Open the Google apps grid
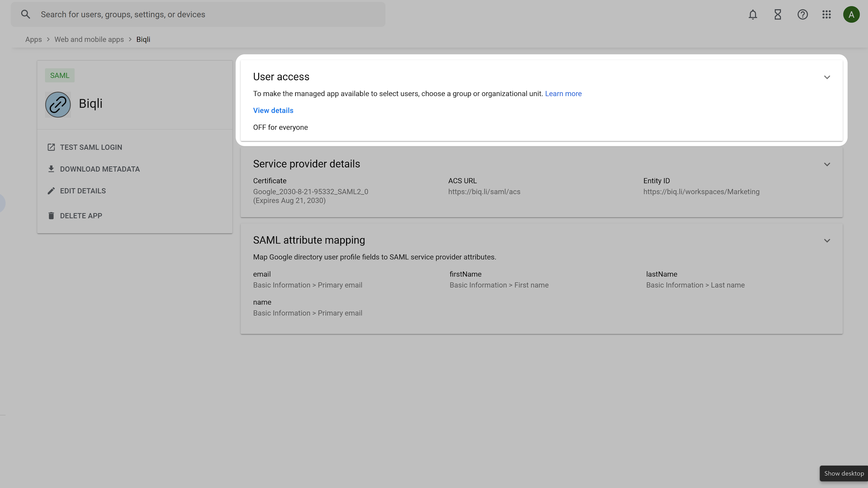Screen dimensions: 868x488 tap(827, 14)
